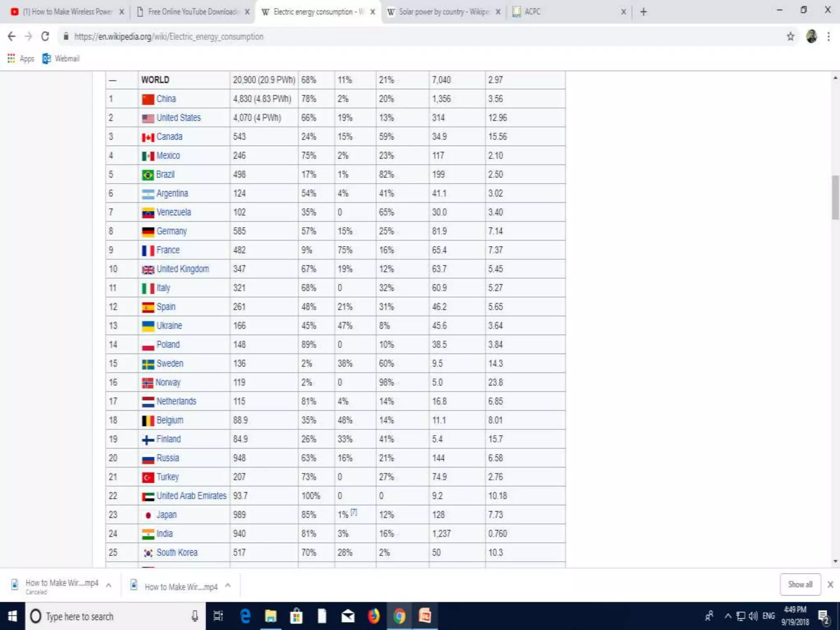The width and height of the screenshot is (840, 630).
Task: Switch to Solar power by country tab
Action: pos(443,12)
